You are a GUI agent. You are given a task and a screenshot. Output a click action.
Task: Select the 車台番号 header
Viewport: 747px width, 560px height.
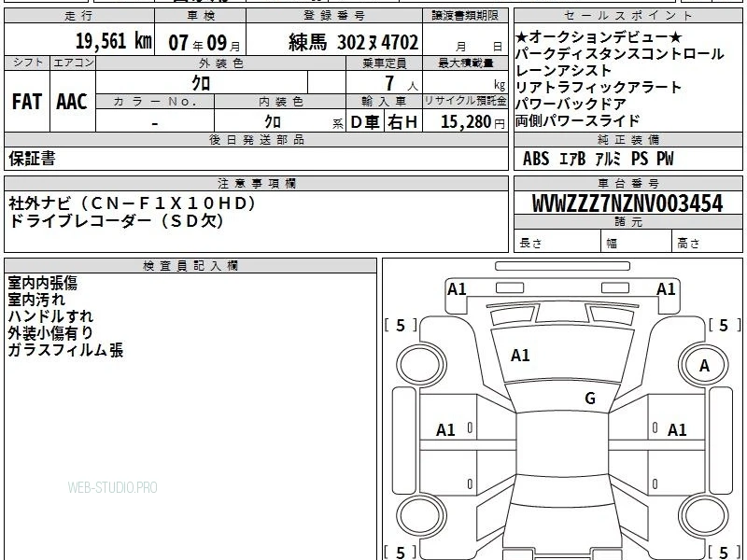click(x=627, y=183)
